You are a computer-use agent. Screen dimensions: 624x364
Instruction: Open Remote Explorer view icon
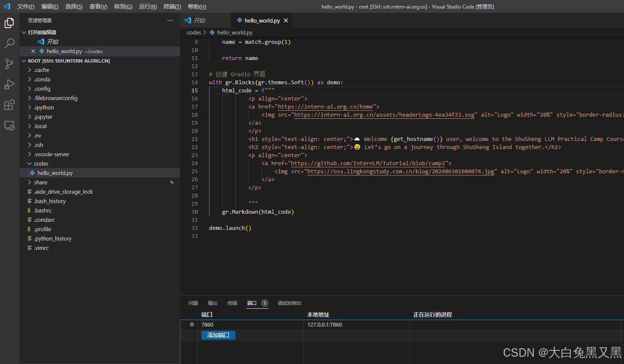pos(9,126)
